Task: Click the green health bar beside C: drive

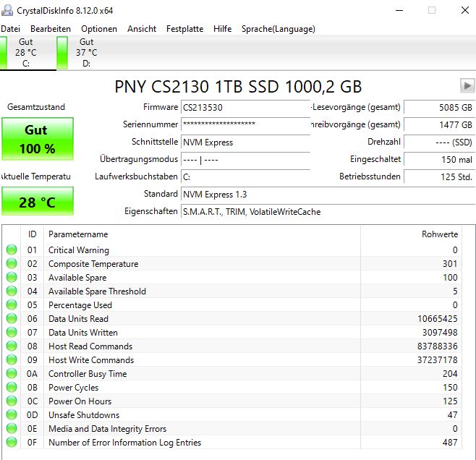Action: pos(3,53)
